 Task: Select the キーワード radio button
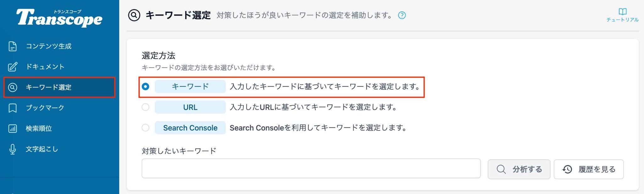coord(145,86)
